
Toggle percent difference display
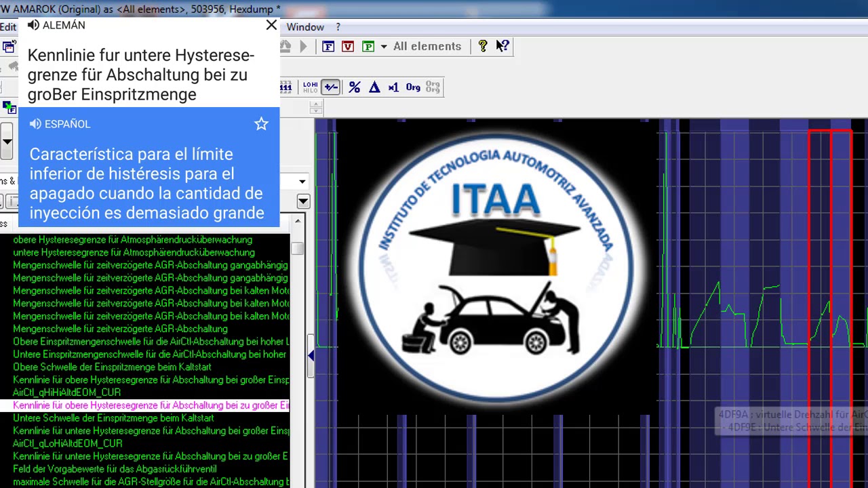click(x=355, y=87)
